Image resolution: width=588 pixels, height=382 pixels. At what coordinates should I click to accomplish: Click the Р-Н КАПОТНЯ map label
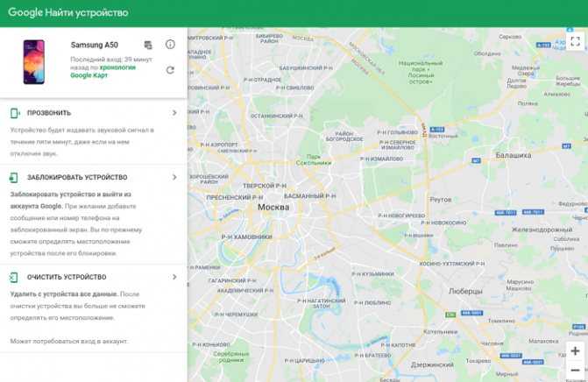click(x=398, y=345)
